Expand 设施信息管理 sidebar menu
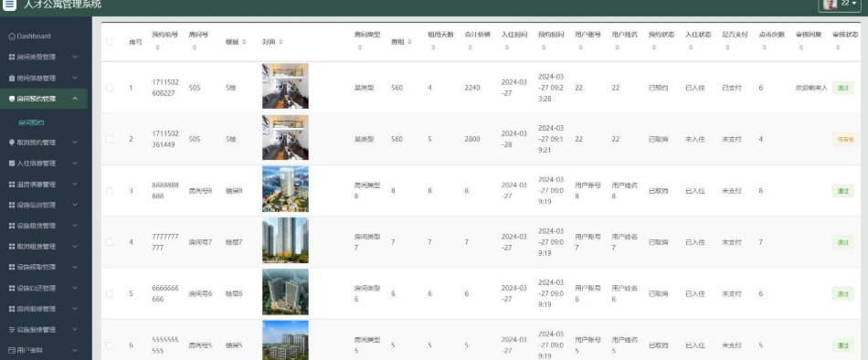 tap(43, 205)
